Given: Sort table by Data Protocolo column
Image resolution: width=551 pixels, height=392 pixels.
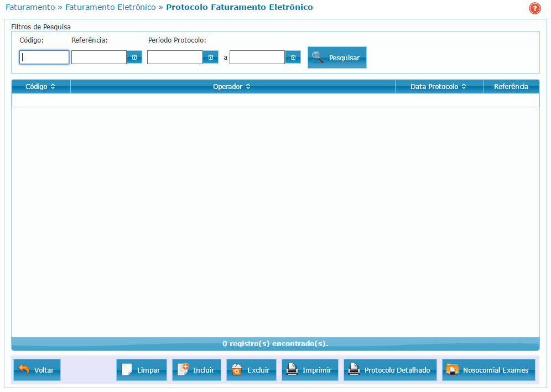Looking at the screenshot, I should pos(438,87).
